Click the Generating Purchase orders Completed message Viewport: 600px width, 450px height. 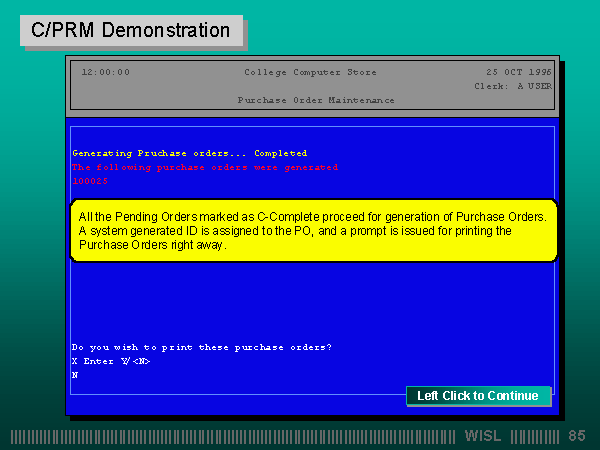tap(189, 153)
